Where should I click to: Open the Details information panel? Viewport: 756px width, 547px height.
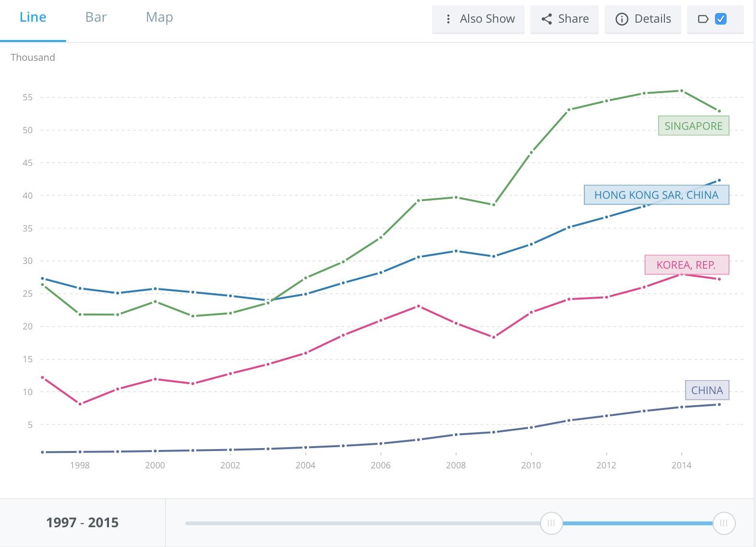click(643, 19)
